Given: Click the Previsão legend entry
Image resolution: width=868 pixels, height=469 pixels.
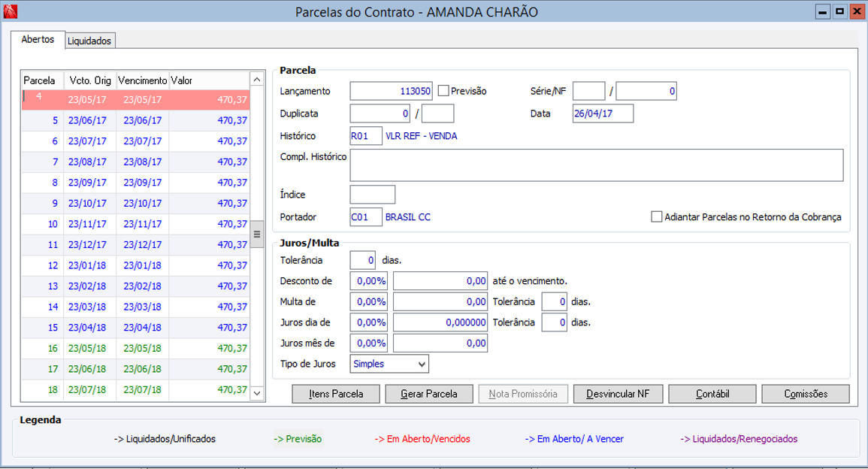Looking at the screenshot, I should (x=298, y=438).
